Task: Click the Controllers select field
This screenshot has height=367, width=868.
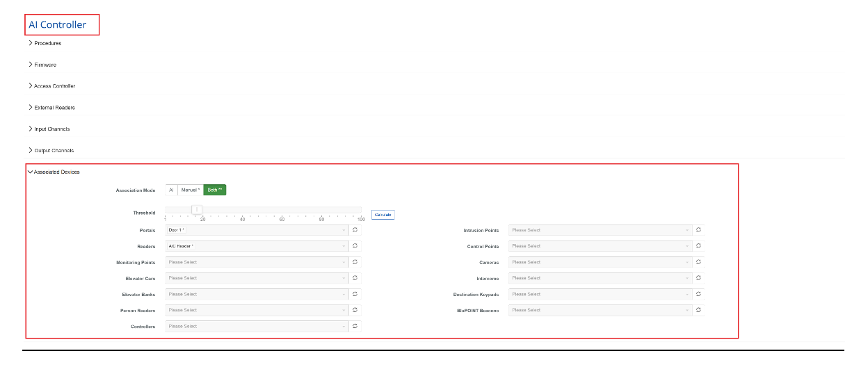Action: pos(256,326)
